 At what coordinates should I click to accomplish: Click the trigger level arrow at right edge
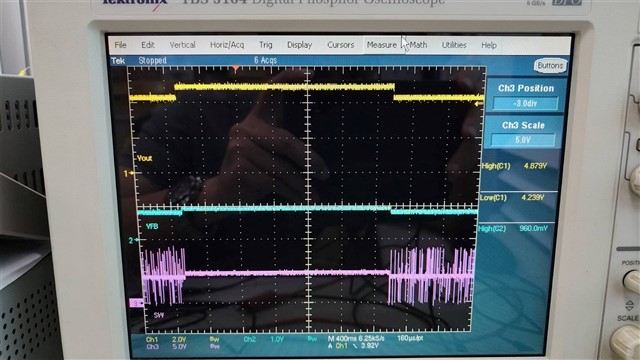point(479,104)
